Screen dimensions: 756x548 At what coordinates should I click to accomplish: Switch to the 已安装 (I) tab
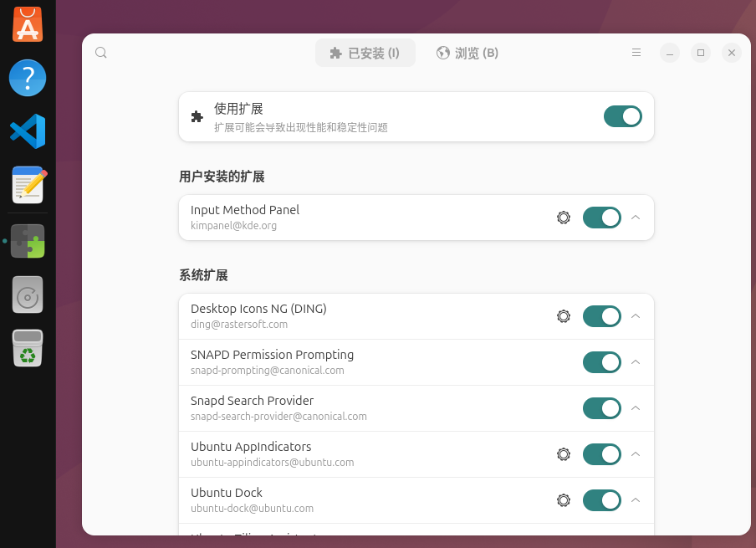pos(365,53)
